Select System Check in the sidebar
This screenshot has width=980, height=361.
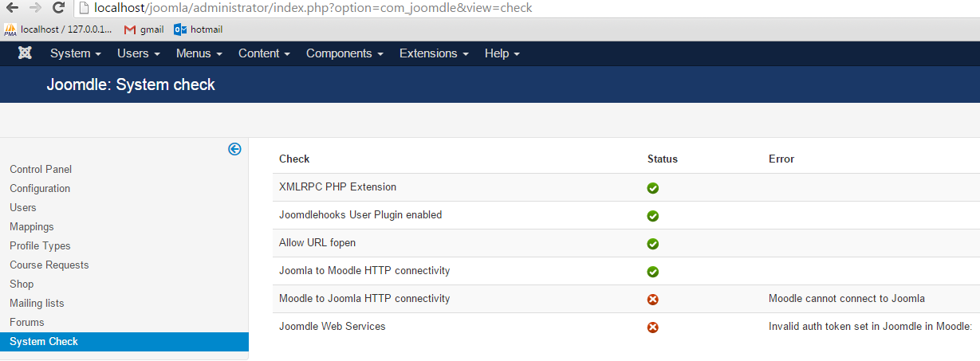pos(44,342)
